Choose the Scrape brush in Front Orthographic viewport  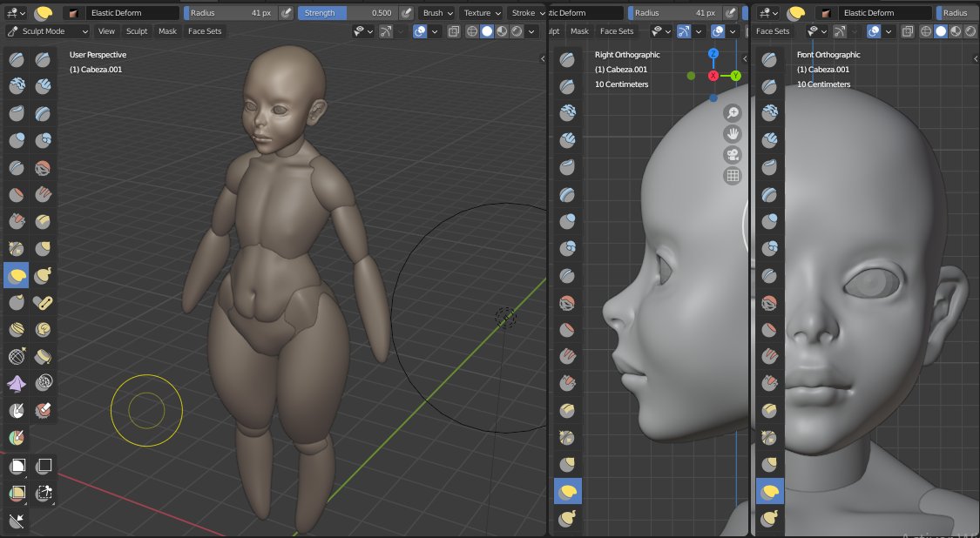click(770, 383)
